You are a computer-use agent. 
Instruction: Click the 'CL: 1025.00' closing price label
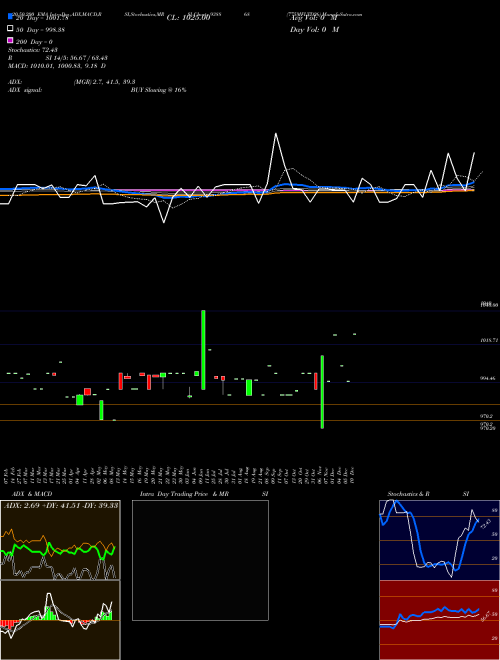coord(188,18)
